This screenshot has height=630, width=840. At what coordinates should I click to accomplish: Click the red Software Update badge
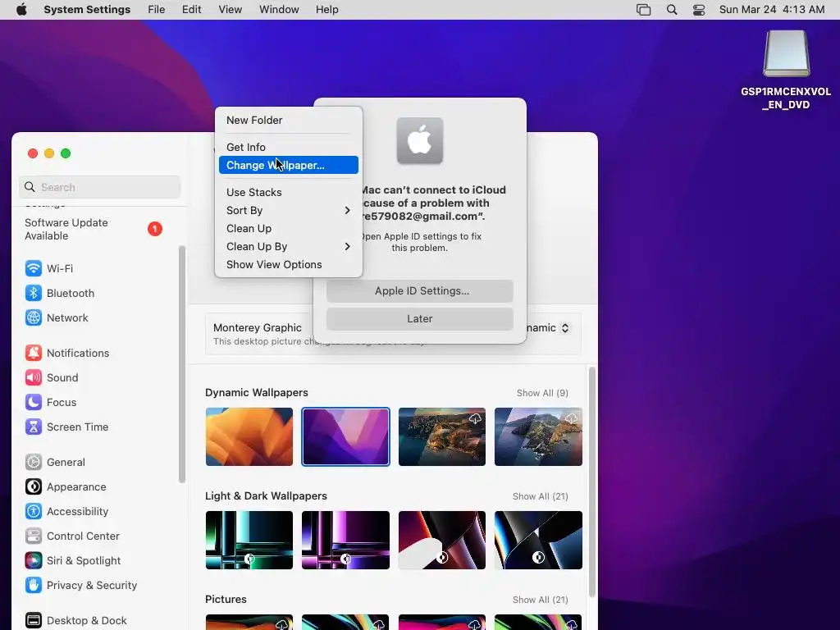coord(155,229)
